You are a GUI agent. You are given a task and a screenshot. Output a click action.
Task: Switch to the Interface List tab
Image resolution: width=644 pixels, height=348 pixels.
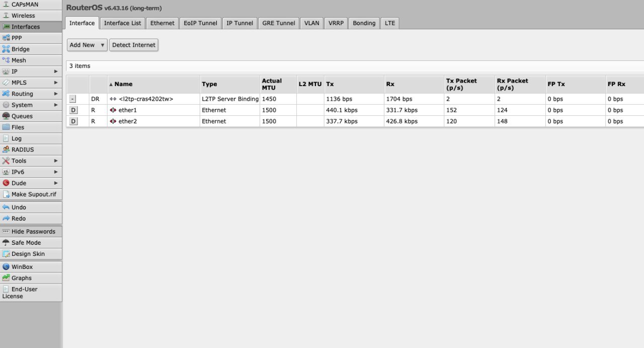pos(123,23)
